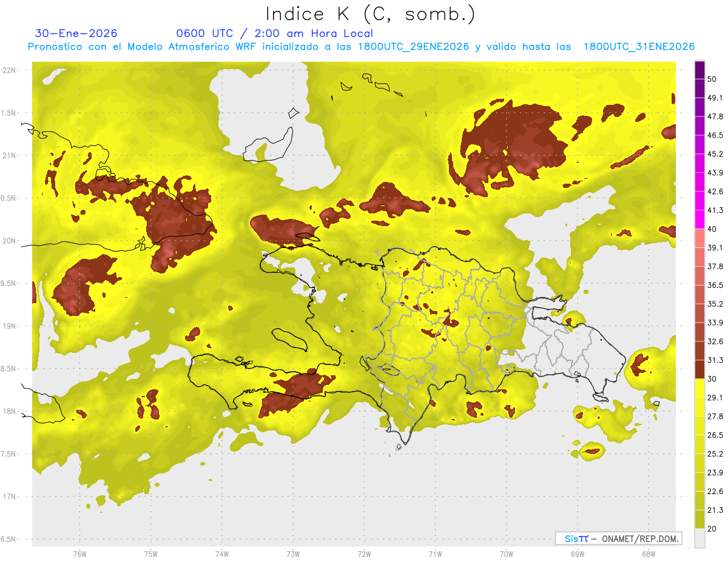Click the 1800UTC_29ENE2026 initialization time text
Image resolution: width=728 pixels, height=562 pixels.
(x=414, y=47)
